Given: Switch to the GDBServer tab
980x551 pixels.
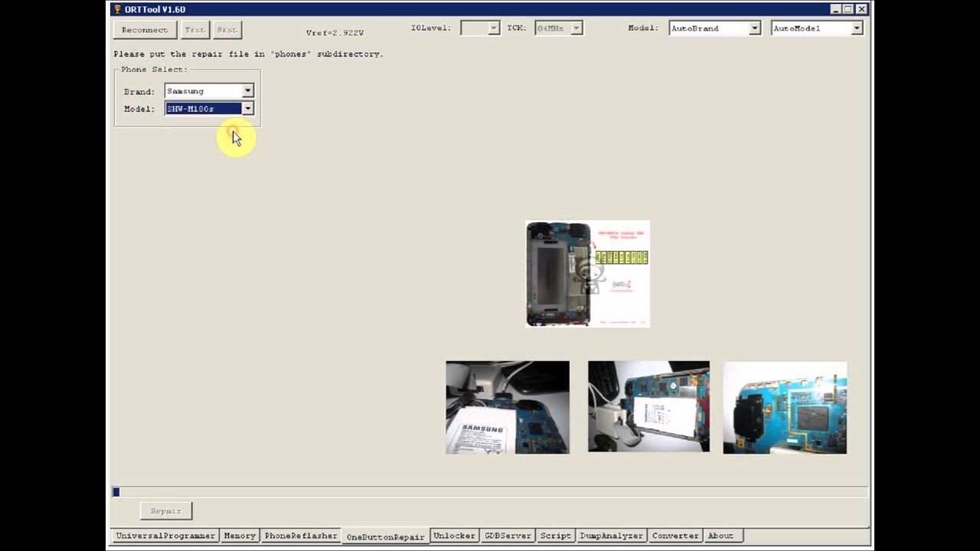Looking at the screenshot, I should (508, 536).
